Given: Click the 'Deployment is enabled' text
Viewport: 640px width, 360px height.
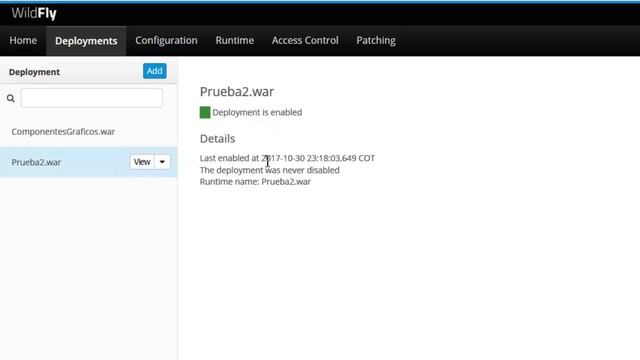Looking at the screenshot, I should point(257,112).
